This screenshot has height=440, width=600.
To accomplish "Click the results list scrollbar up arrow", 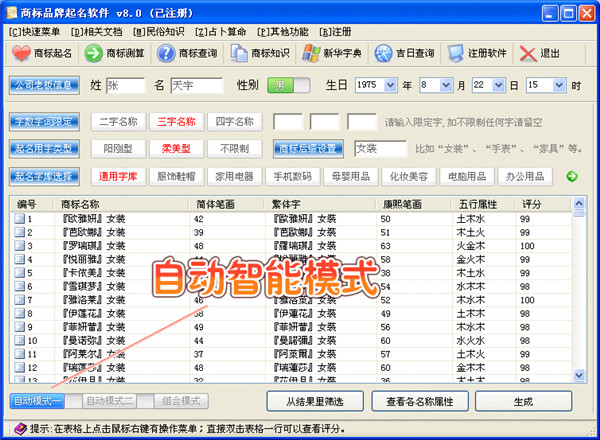I will coord(579,203).
